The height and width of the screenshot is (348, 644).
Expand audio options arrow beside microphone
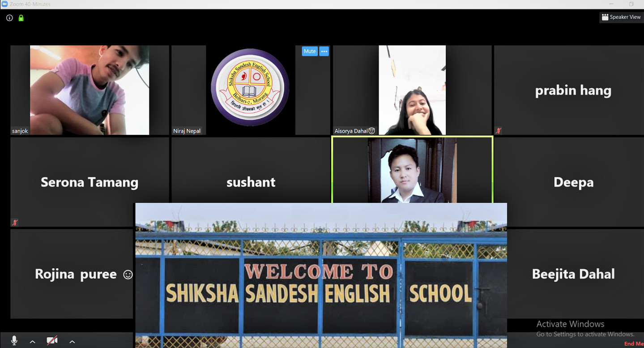[x=33, y=342]
